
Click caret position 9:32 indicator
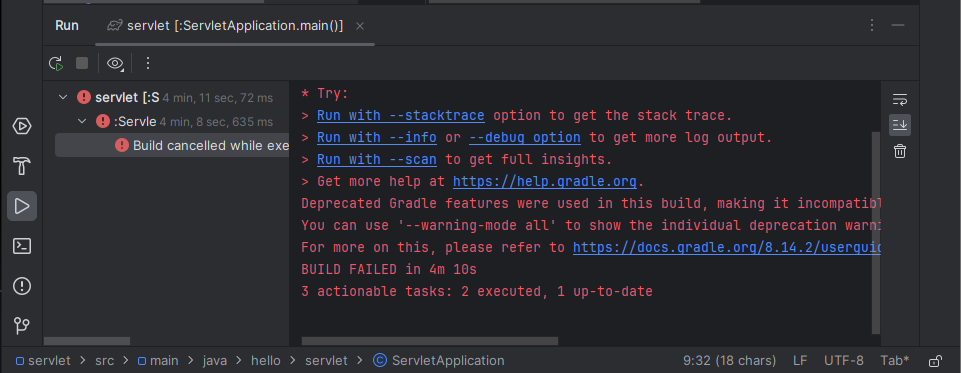(x=729, y=361)
